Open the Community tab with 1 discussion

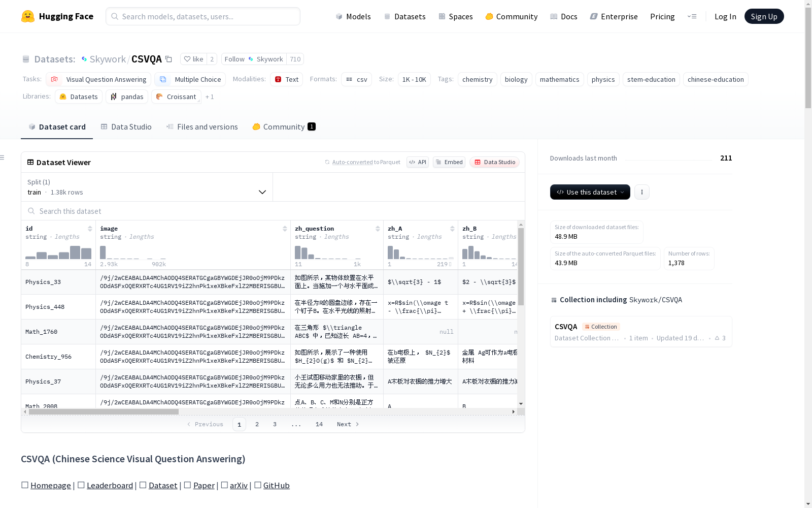click(284, 127)
